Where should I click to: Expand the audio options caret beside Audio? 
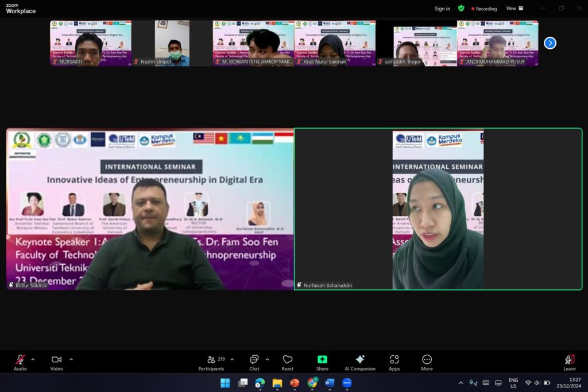pyautogui.click(x=33, y=359)
